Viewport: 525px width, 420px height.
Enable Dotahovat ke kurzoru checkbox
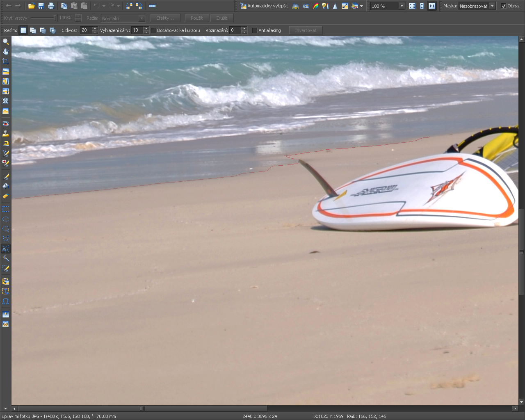(153, 30)
